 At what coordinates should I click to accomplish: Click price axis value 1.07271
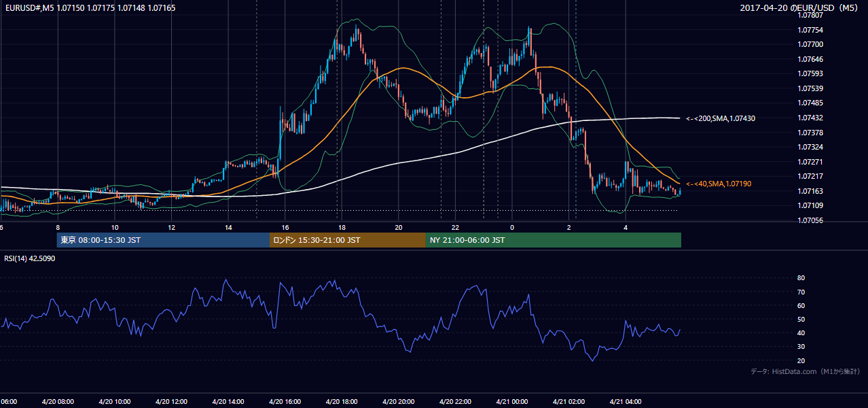[811, 162]
